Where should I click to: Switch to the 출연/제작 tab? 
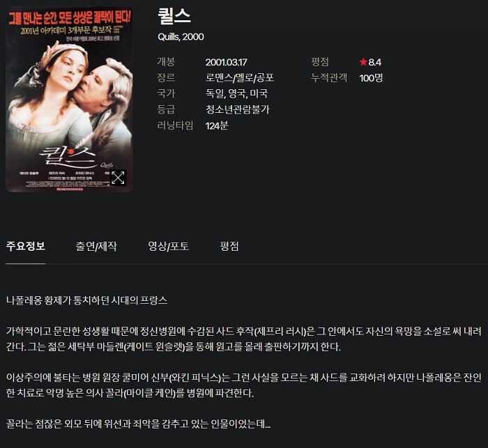coord(96,246)
